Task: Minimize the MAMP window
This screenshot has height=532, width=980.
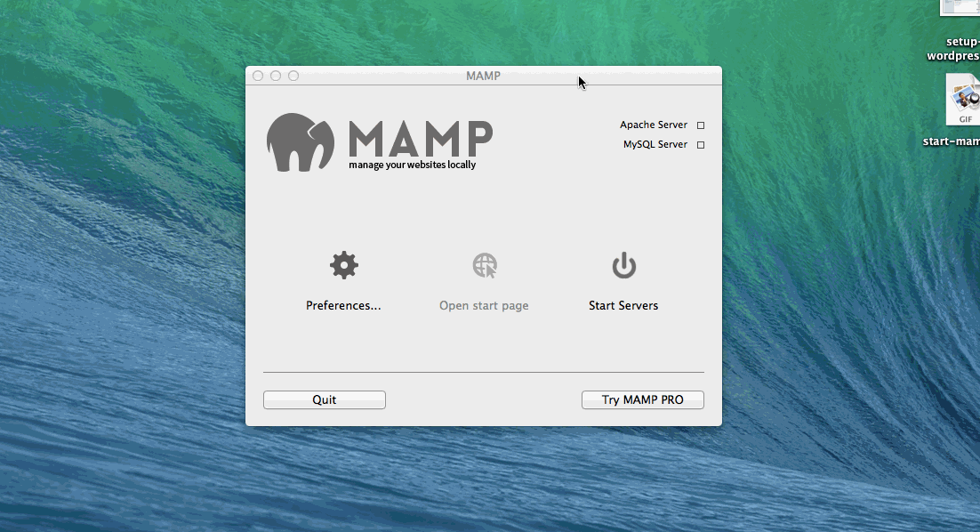Action: [276, 76]
